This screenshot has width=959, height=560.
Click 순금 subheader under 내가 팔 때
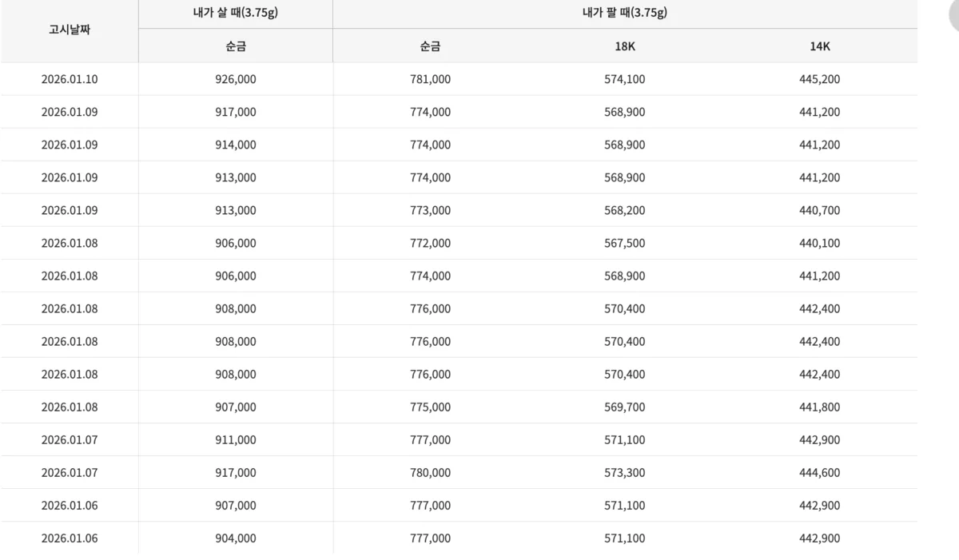click(x=430, y=46)
